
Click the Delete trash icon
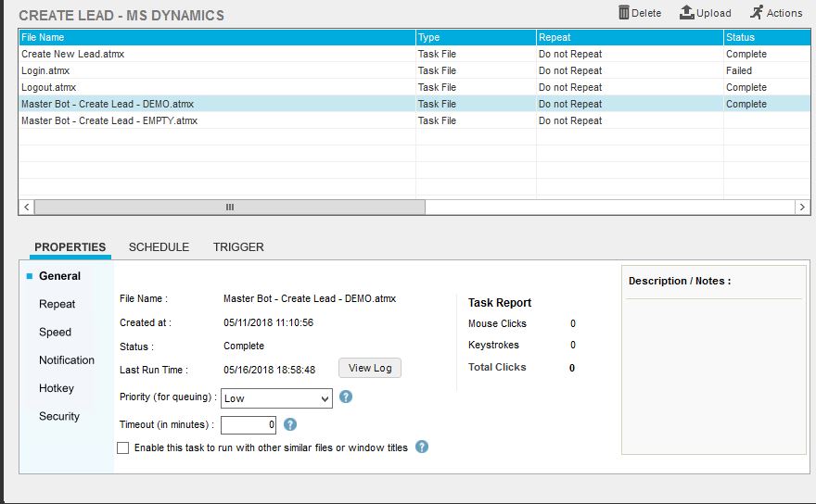(624, 12)
